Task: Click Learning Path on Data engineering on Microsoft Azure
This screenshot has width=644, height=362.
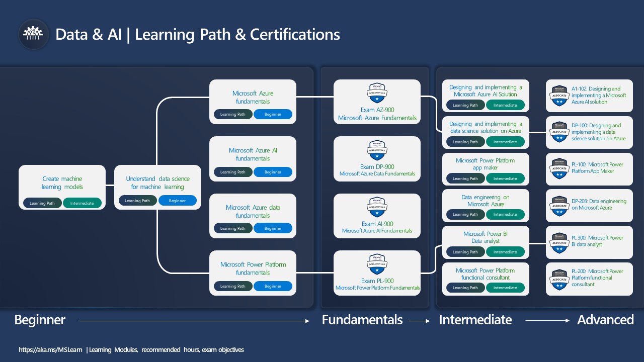Action: (x=464, y=214)
